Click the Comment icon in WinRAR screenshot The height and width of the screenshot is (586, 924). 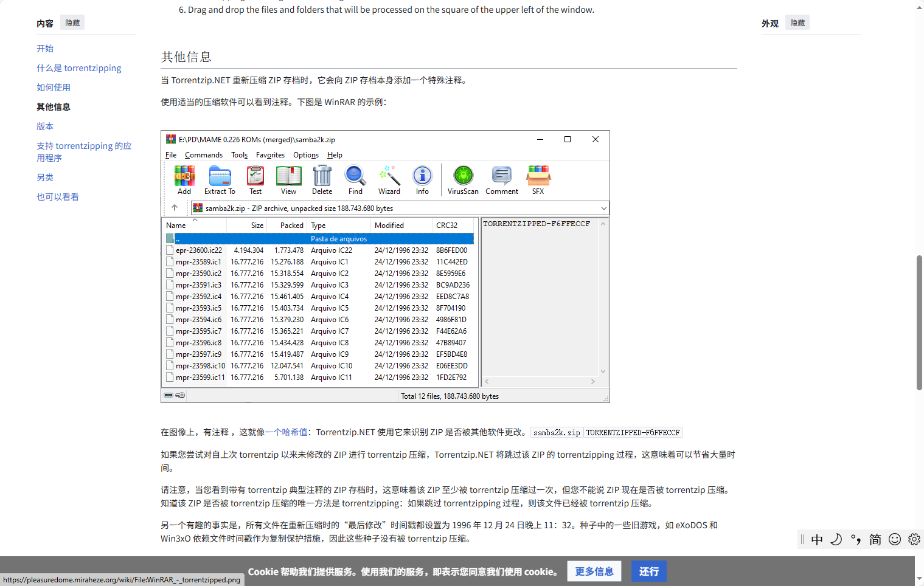502,180
